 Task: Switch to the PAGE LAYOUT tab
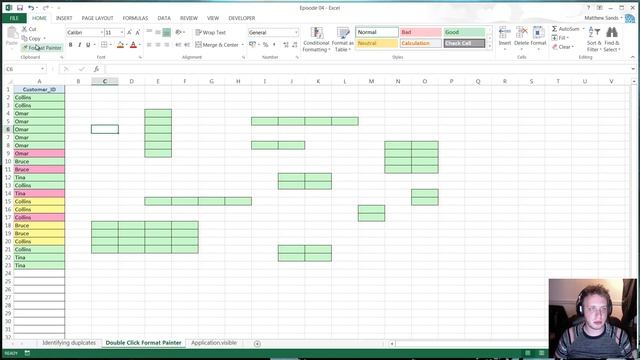tap(97, 18)
